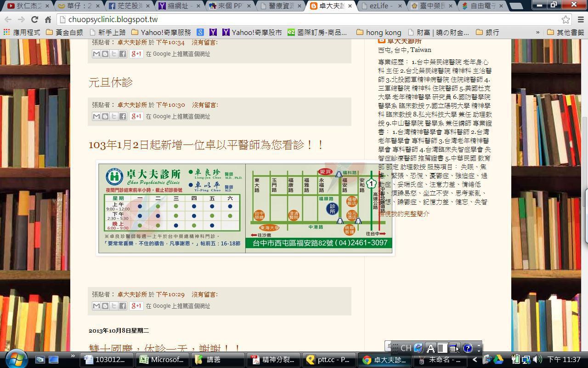
Task: Switch to the ezLife tab
Action: tap(383, 6)
